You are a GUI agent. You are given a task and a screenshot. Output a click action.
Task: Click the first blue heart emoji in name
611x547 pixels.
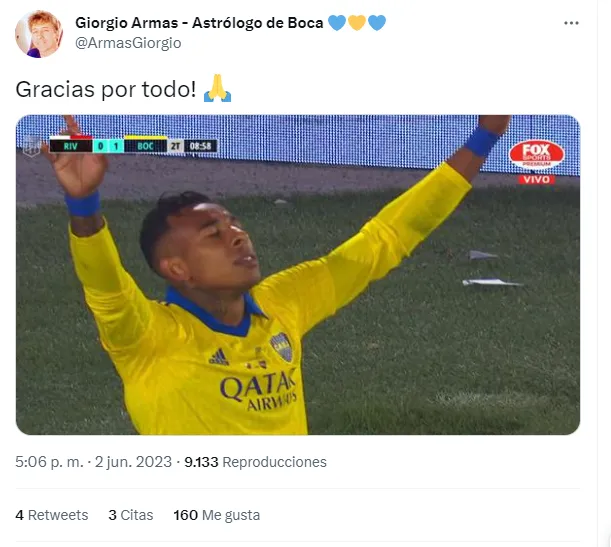coord(337,23)
